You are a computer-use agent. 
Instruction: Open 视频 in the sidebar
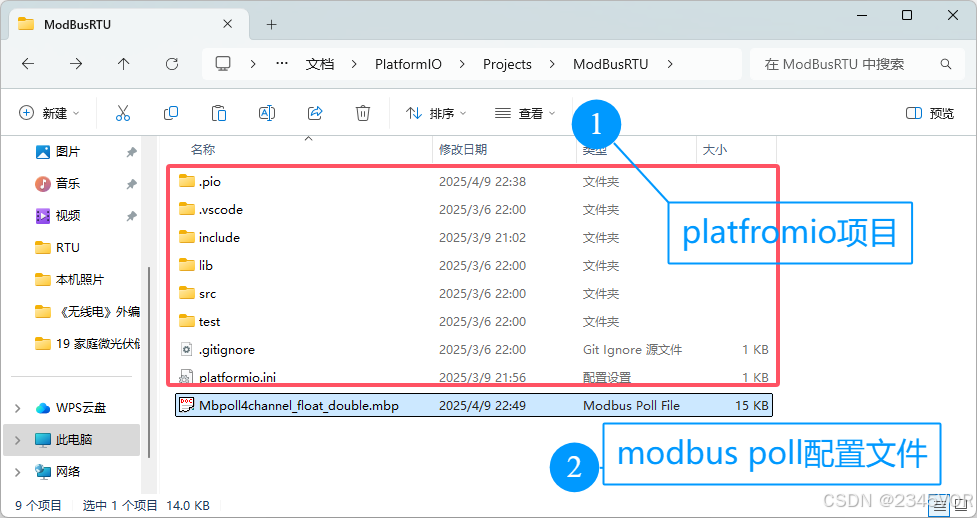(68, 216)
